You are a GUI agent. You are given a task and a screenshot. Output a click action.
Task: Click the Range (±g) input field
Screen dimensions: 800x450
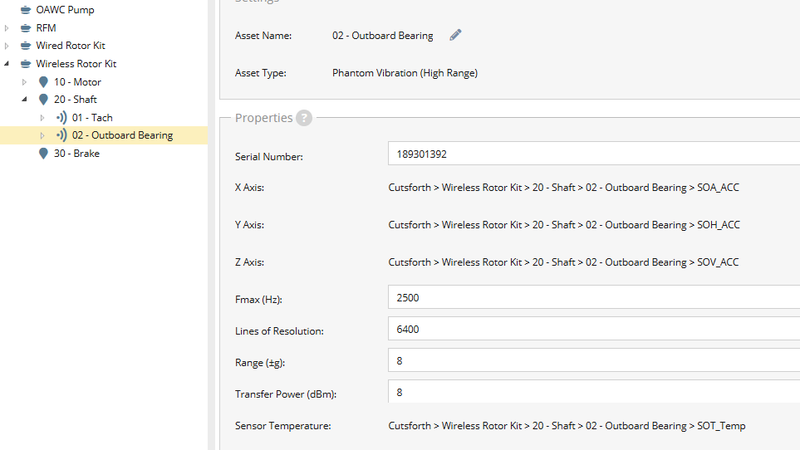tap(594, 361)
